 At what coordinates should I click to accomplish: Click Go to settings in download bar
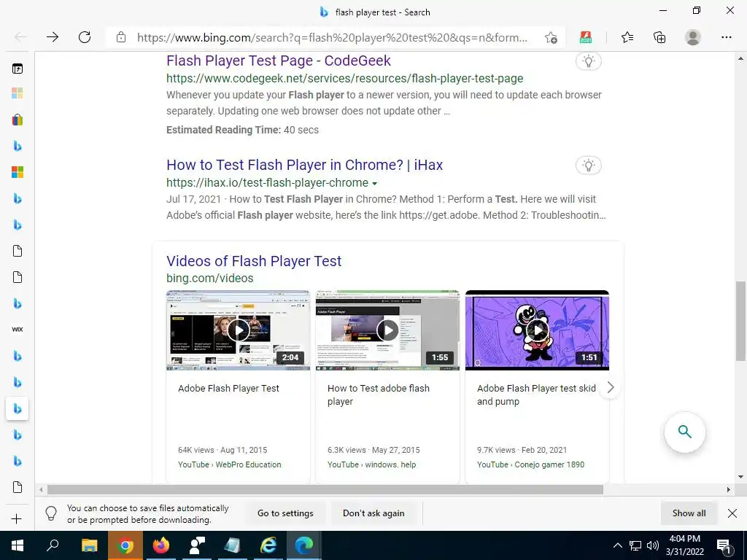click(285, 513)
